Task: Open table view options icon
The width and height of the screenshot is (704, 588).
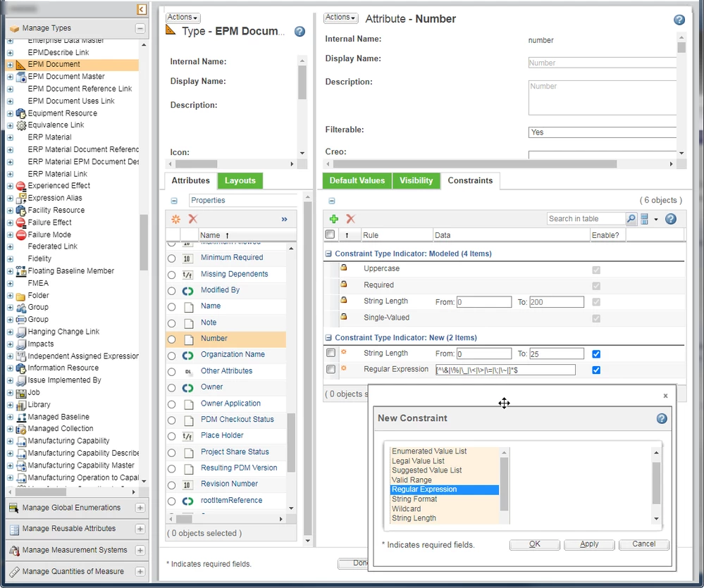Action: (x=645, y=219)
